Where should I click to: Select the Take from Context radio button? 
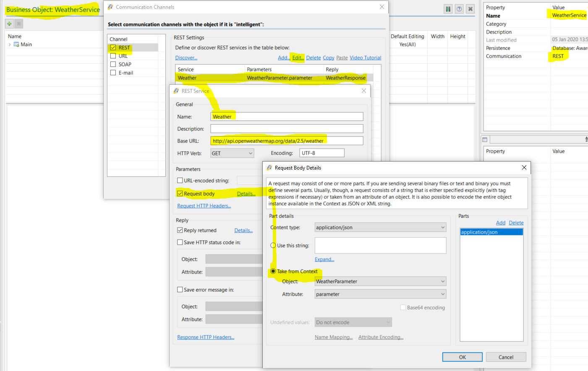click(273, 271)
